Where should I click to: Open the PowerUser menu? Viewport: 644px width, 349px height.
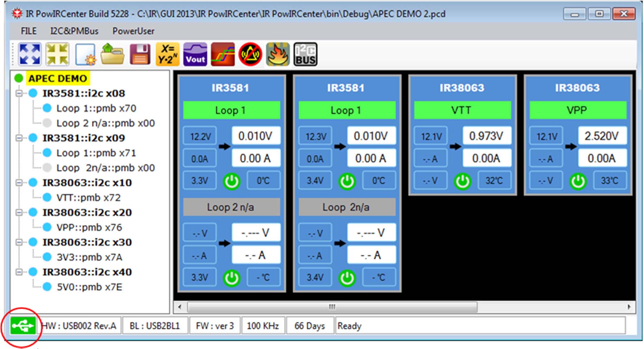coord(133,31)
